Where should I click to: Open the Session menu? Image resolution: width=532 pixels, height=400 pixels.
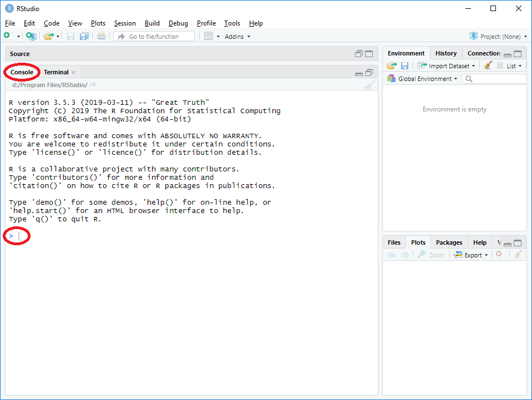125,23
